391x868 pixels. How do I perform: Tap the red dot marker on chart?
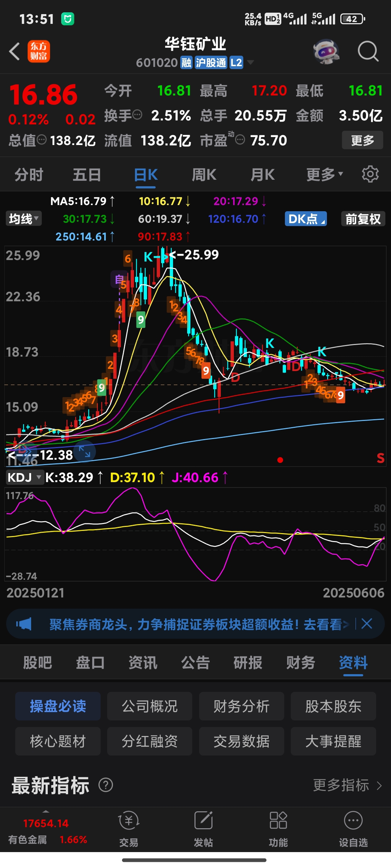tap(280, 460)
